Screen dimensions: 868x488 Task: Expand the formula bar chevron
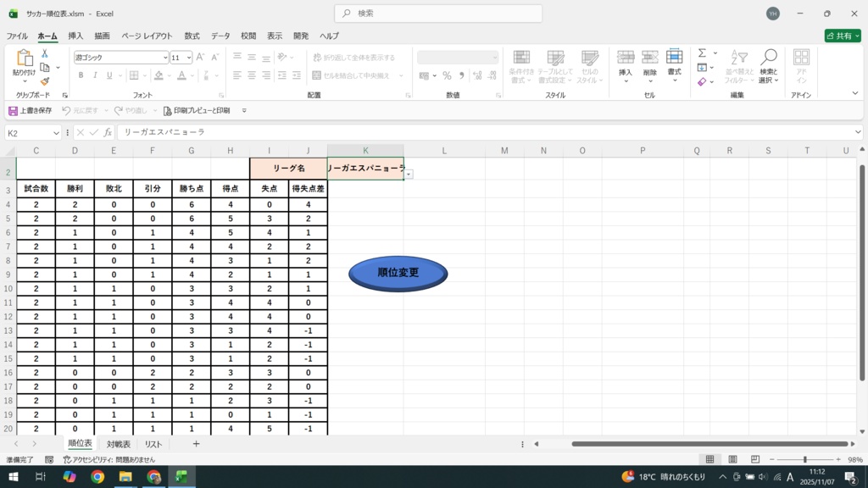pos(858,132)
